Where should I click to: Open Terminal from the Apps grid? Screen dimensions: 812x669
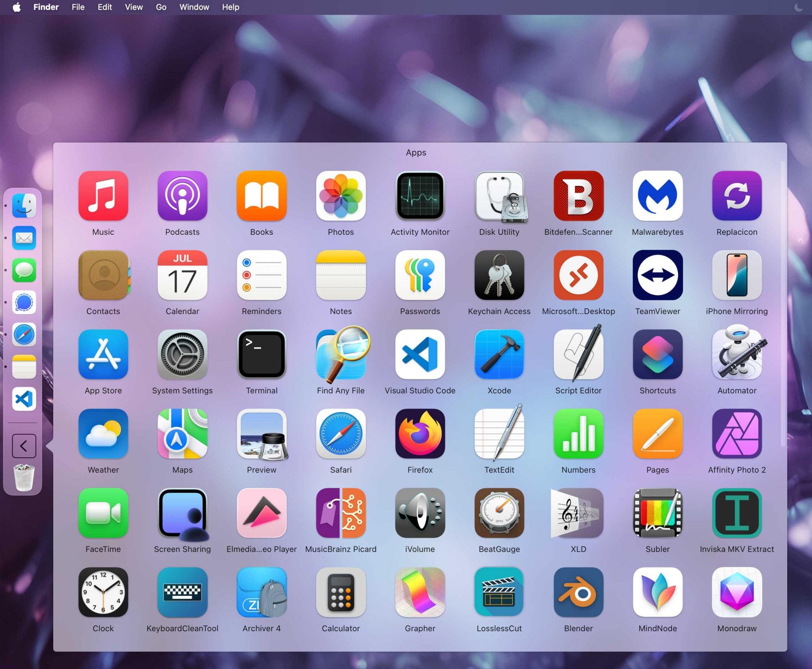click(261, 354)
